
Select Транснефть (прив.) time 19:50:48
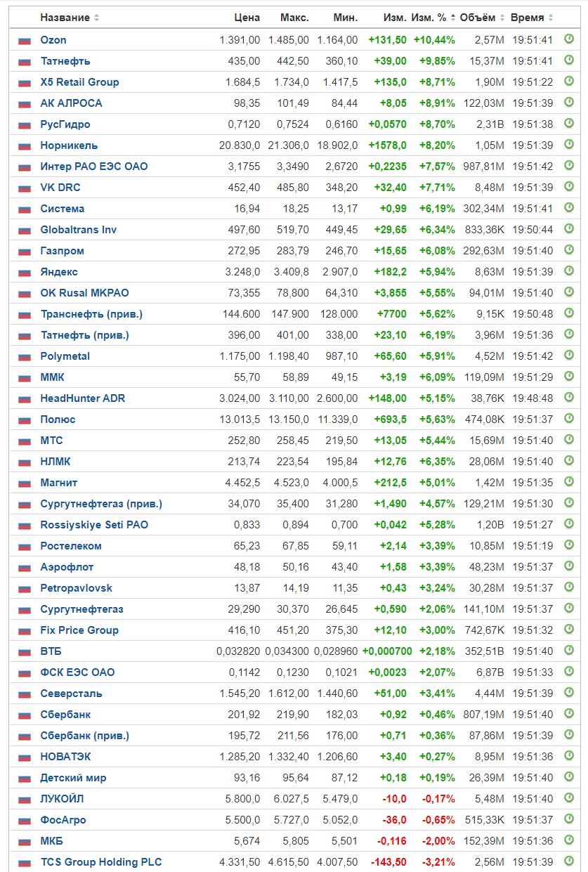coord(532,314)
